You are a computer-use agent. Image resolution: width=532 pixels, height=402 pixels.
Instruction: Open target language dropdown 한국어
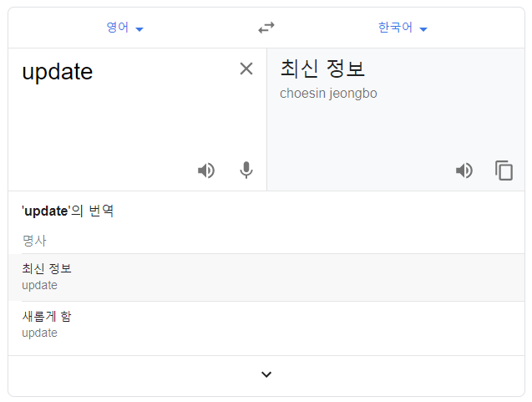(x=403, y=28)
